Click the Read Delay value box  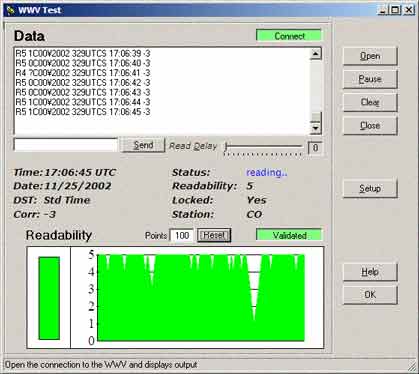(315, 148)
